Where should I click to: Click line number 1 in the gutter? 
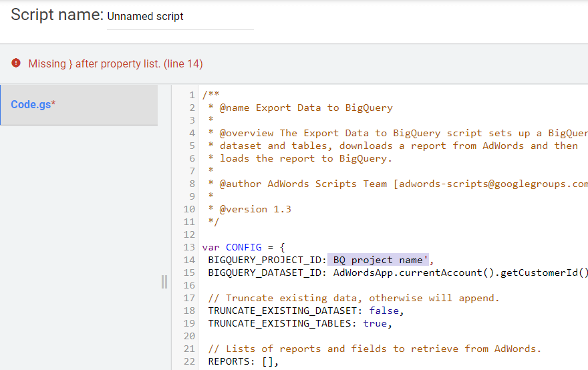[x=192, y=96]
